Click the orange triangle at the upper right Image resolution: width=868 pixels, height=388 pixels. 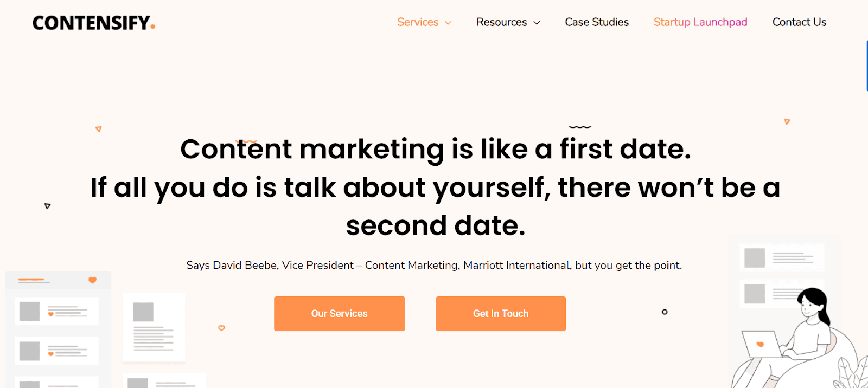pos(787,122)
